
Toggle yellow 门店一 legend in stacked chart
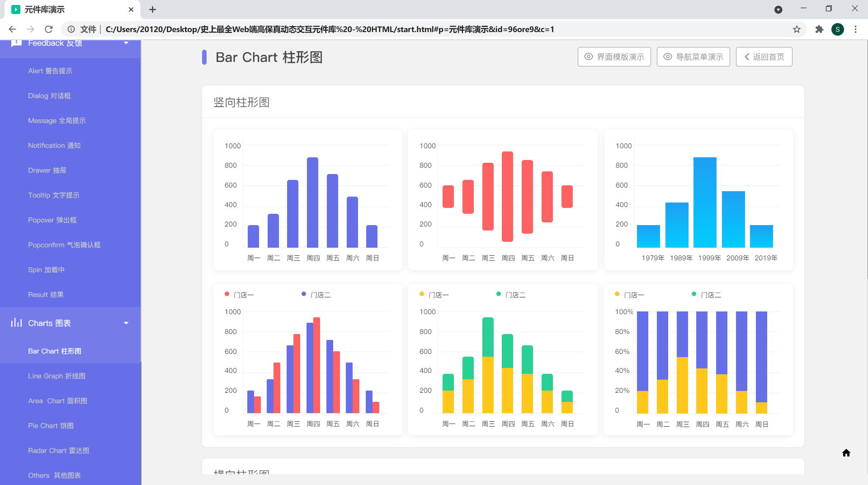click(434, 295)
